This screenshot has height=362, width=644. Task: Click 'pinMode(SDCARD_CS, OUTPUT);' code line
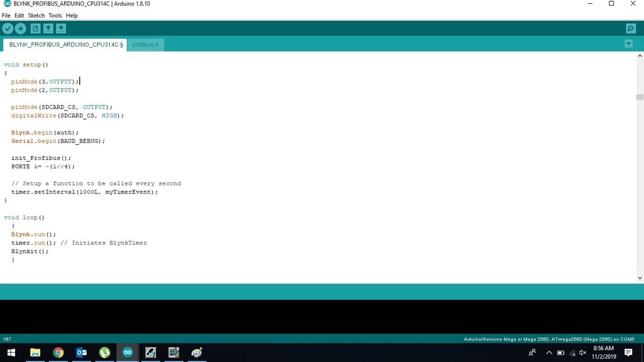[62, 107]
